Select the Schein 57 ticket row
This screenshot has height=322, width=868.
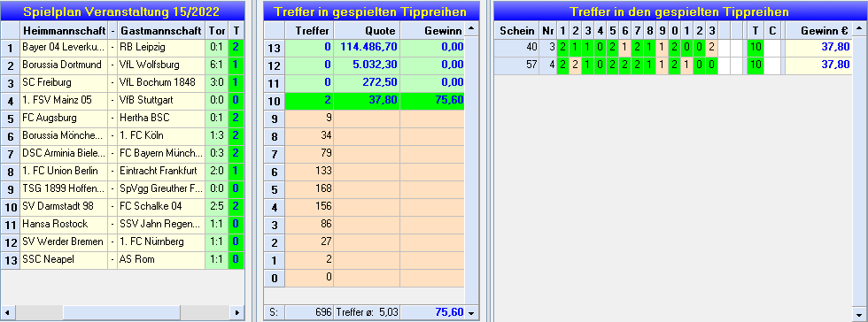[x=672, y=65]
